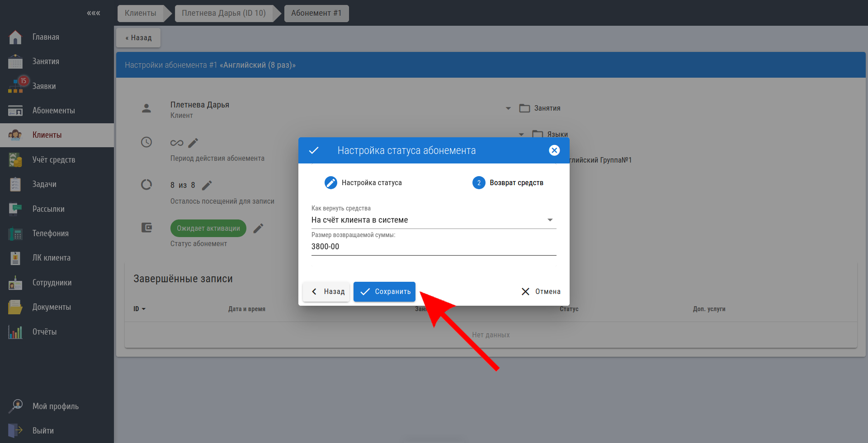This screenshot has height=443, width=868.
Task: Open the Телефония phone icon
Action: click(15, 233)
